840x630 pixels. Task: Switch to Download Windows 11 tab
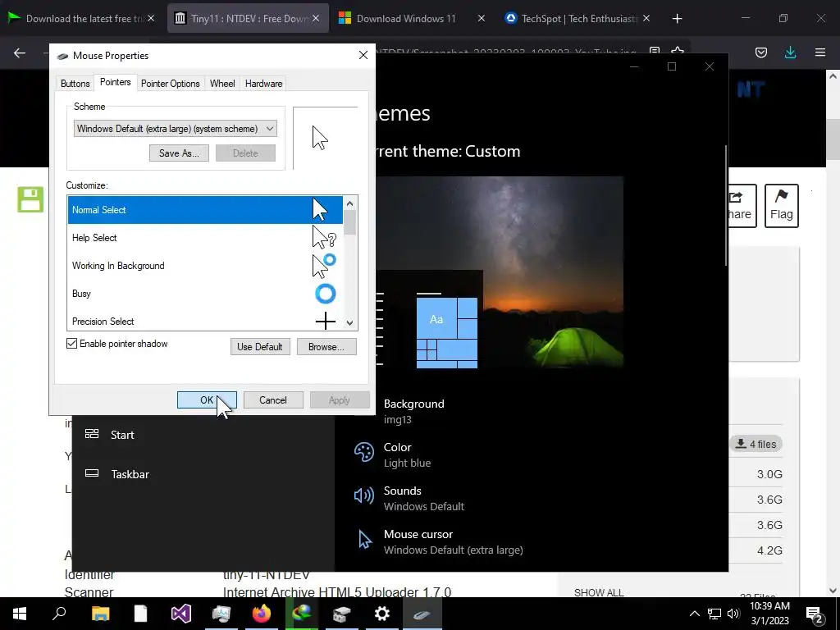[406, 19]
